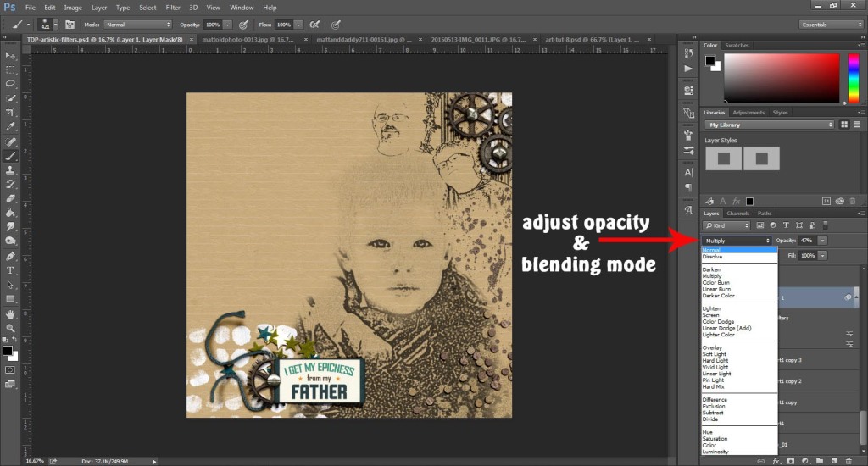The width and height of the screenshot is (868, 466).
Task: Click the add layer style fx icon
Action: click(x=776, y=461)
